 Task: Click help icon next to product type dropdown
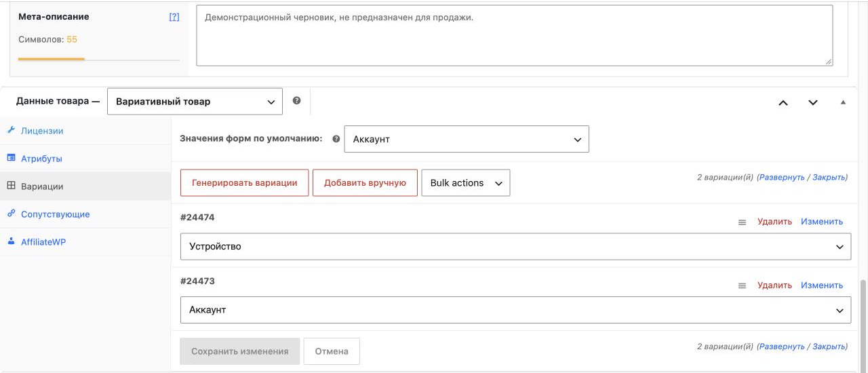pyautogui.click(x=296, y=100)
